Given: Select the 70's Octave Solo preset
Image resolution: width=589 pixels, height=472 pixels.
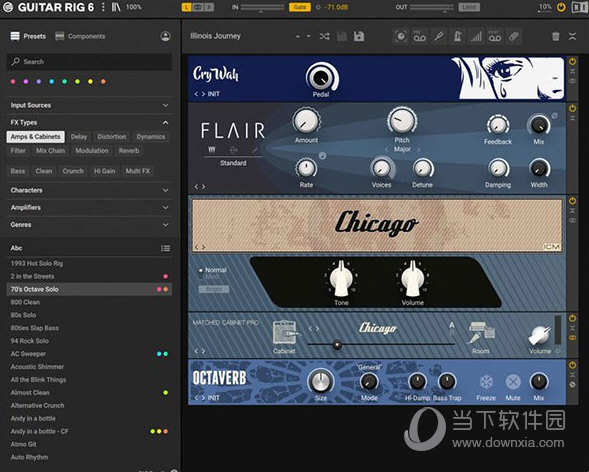Looking at the screenshot, I should [89, 289].
